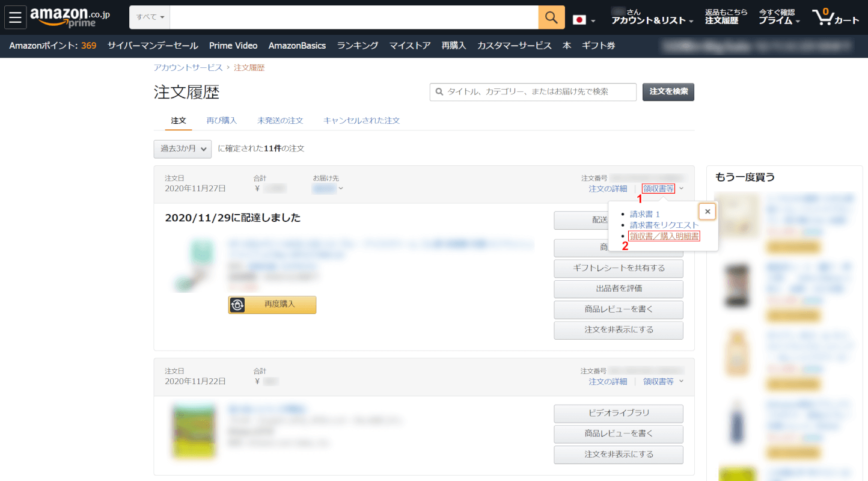Open 本 nav link
868x481 pixels.
pos(567,46)
